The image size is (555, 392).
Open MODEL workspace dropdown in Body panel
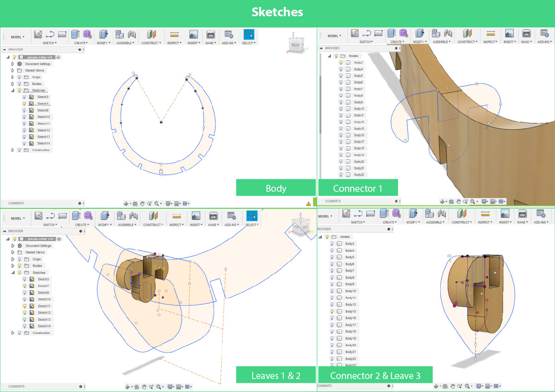17,37
